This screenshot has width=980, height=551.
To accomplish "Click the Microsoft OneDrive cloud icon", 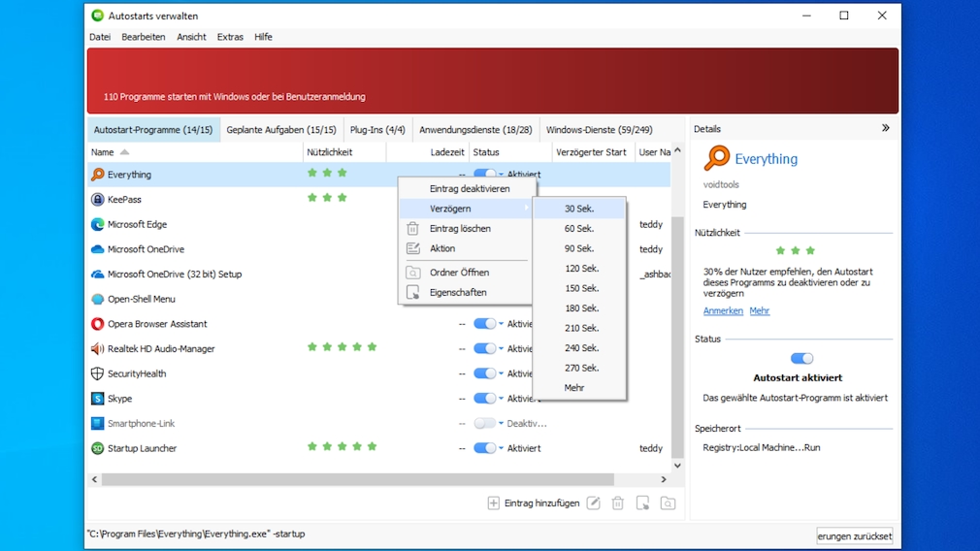I will coord(97,249).
